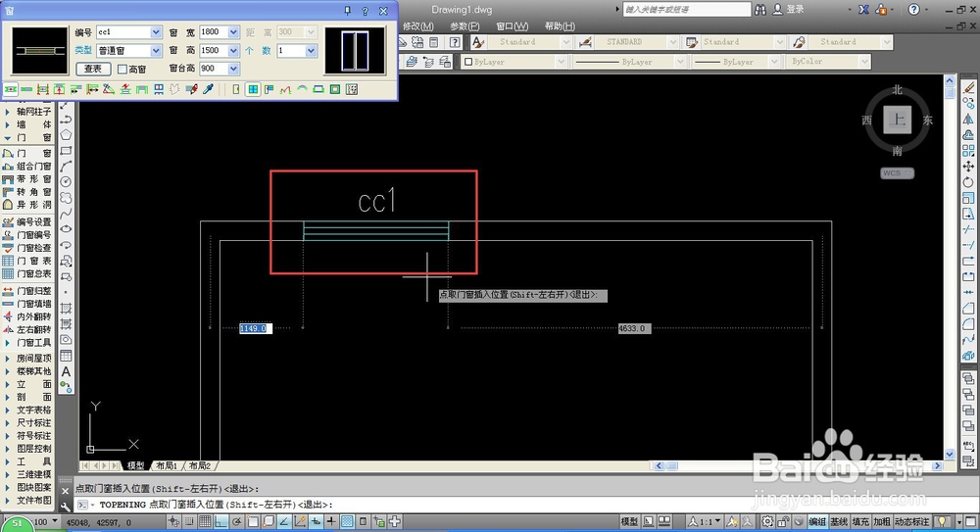Toggle 填充 in status bar
The height and width of the screenshot is (532, 980).
860,521
